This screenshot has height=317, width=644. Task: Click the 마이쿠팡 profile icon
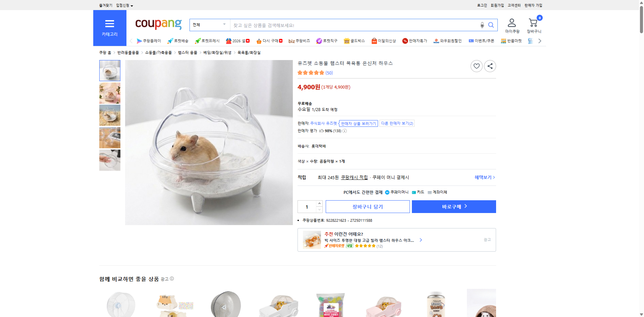(x=512, y=22)
